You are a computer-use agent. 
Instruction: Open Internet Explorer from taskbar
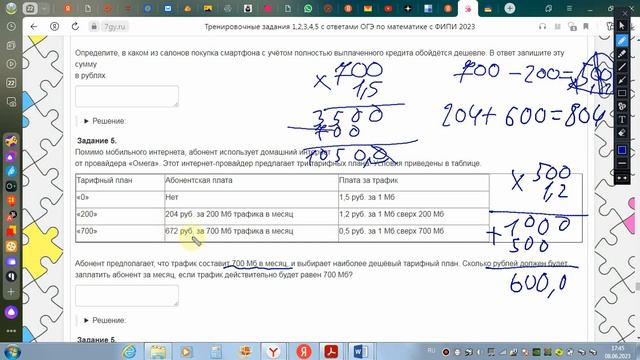pos(129,352)
